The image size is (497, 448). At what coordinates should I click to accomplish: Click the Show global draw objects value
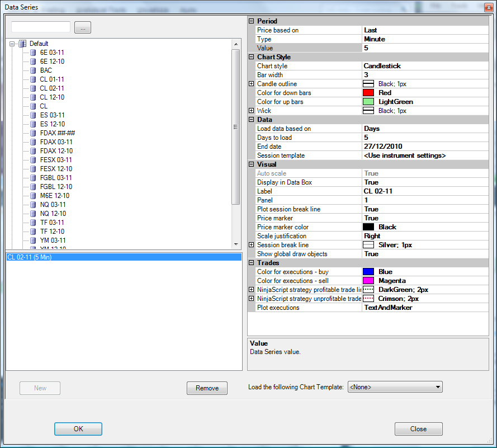(425, 254)
